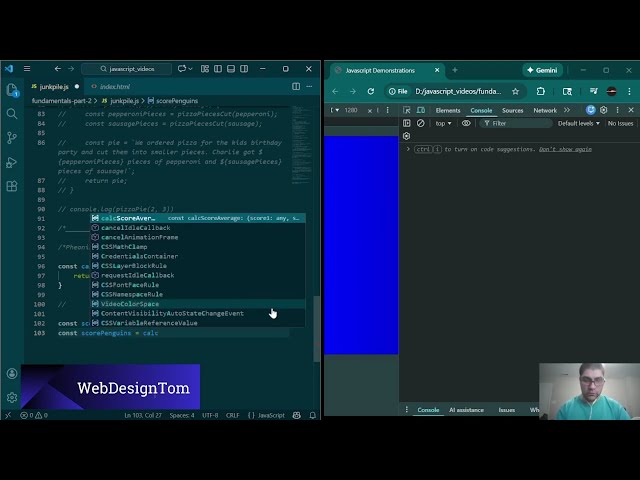Select calcScoreAverage autocomplete suggestion
The image size is (640, 480).
[198, 218]
